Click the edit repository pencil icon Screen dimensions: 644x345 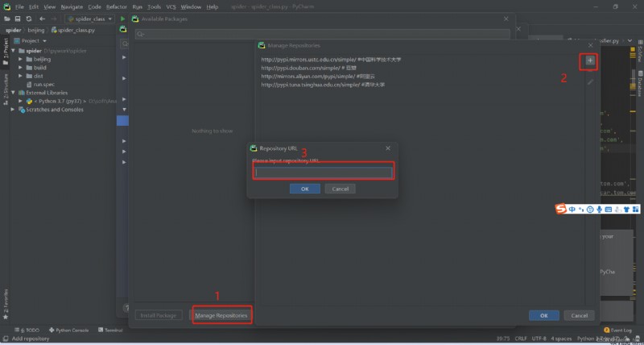590,82
